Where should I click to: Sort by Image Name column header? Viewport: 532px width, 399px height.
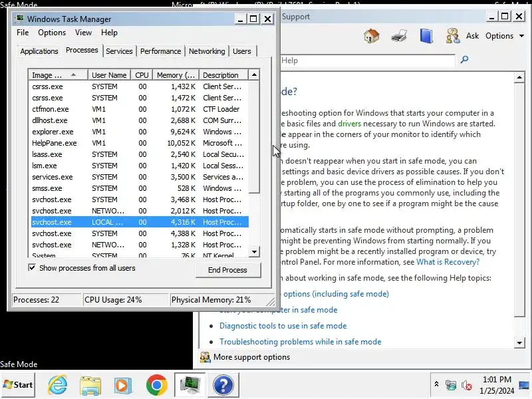click(x=58, y=75)
